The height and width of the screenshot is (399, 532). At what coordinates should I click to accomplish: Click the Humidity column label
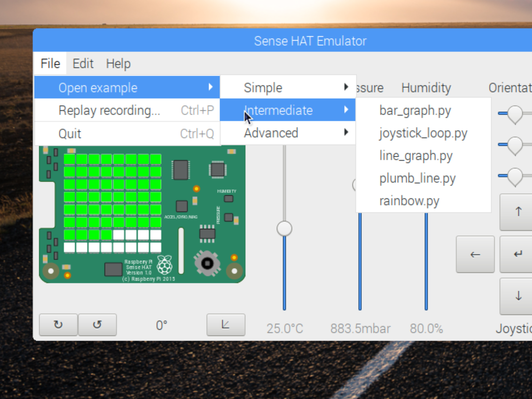[426, 88]
